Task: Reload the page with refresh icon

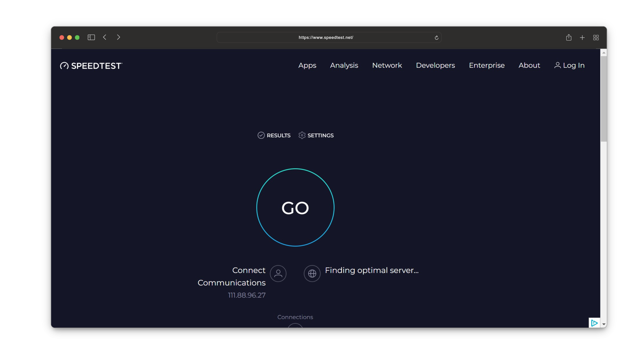Action: tap(436, 38)
